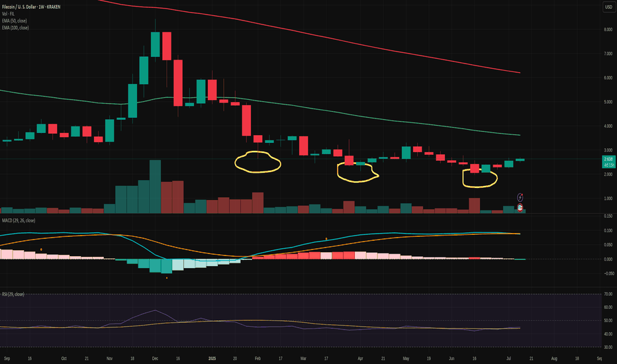Select the MACD (29, 26, close) legend
This screenshot has width=617, height=364.
coord(19,220)
